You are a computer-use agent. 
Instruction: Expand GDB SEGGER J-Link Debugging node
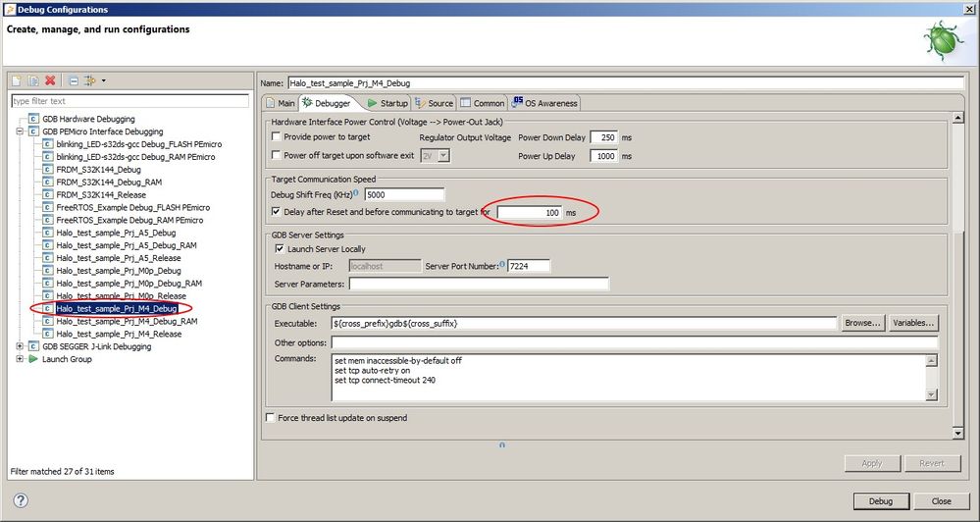click(x=20, y=346)
